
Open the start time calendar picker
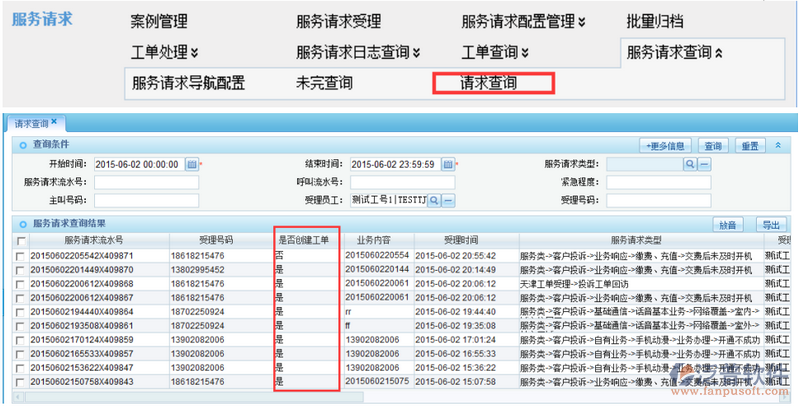click(192, 165)
